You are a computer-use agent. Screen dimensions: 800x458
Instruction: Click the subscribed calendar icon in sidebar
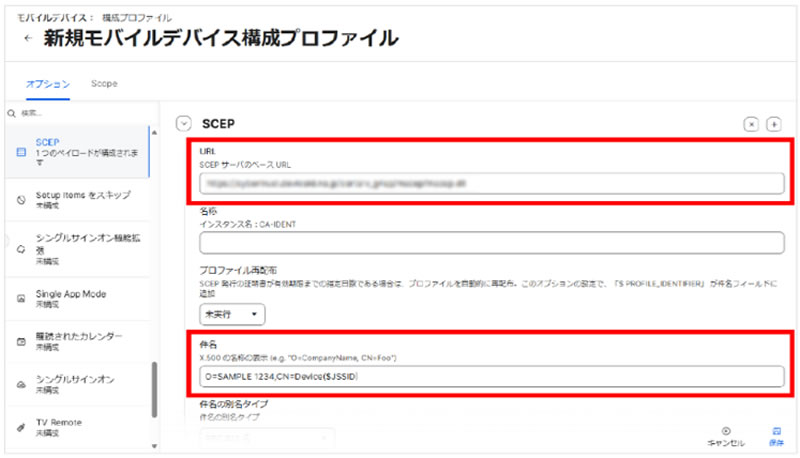click(21, 341)
